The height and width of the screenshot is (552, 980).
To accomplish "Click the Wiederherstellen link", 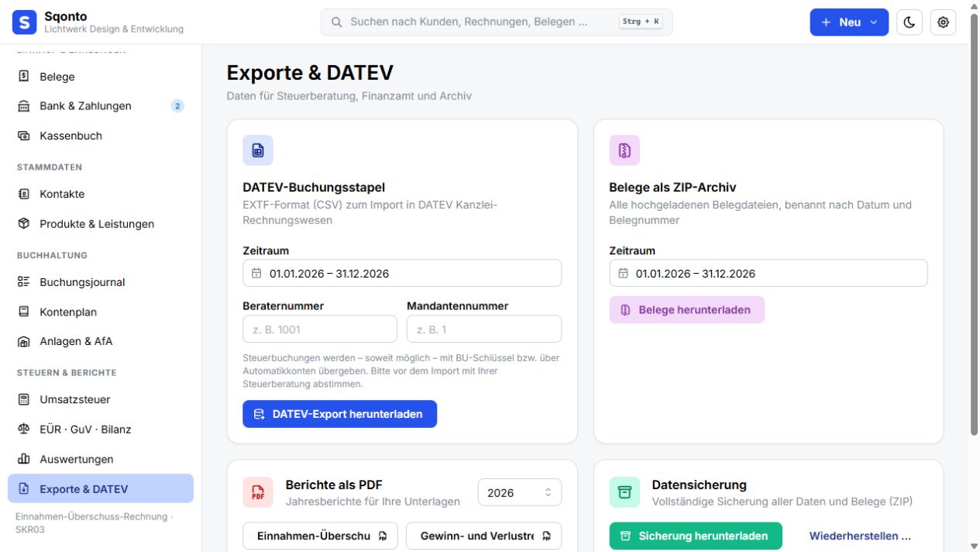I will (860, 536).
